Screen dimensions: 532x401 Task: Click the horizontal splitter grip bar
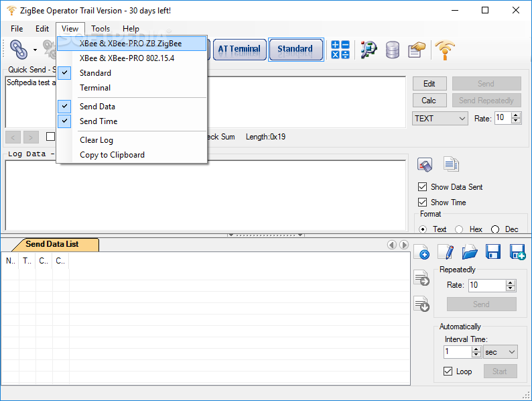pyautogui.click(x=265, y=235)
